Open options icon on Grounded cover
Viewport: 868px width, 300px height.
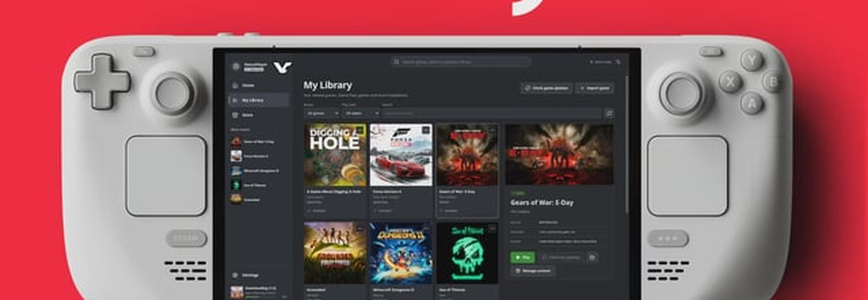click(x=360, y=229)
